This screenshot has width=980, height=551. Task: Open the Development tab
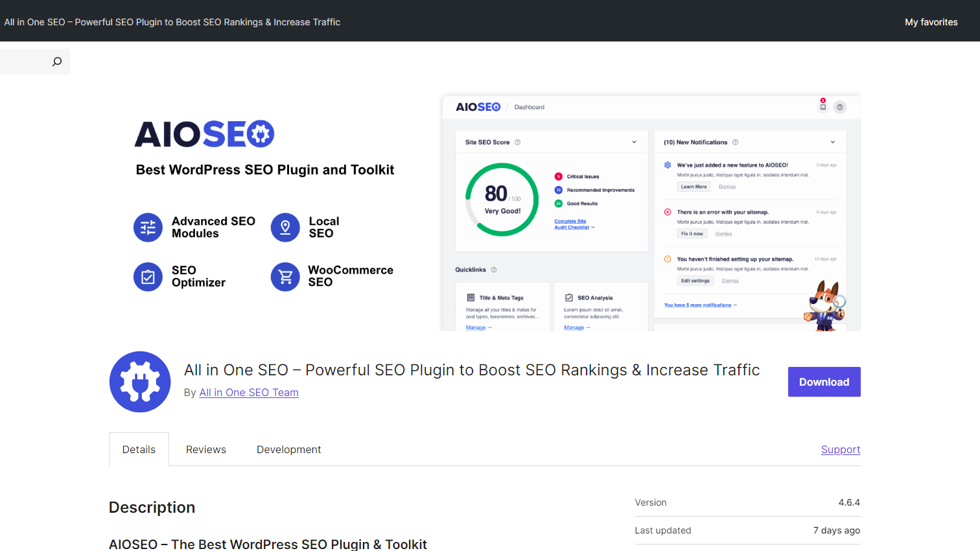point(288,449)
